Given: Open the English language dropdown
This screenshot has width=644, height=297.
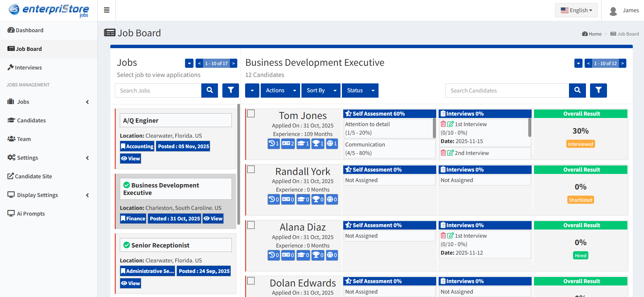Looking at the screenshot, I should 576,10.
